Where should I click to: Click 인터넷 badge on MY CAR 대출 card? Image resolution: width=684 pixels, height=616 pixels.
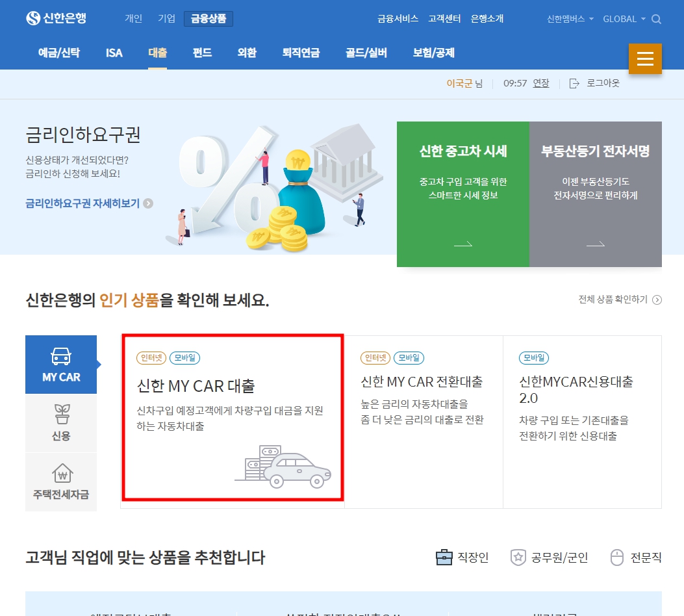pyautogui.click(x=151, y=358)
